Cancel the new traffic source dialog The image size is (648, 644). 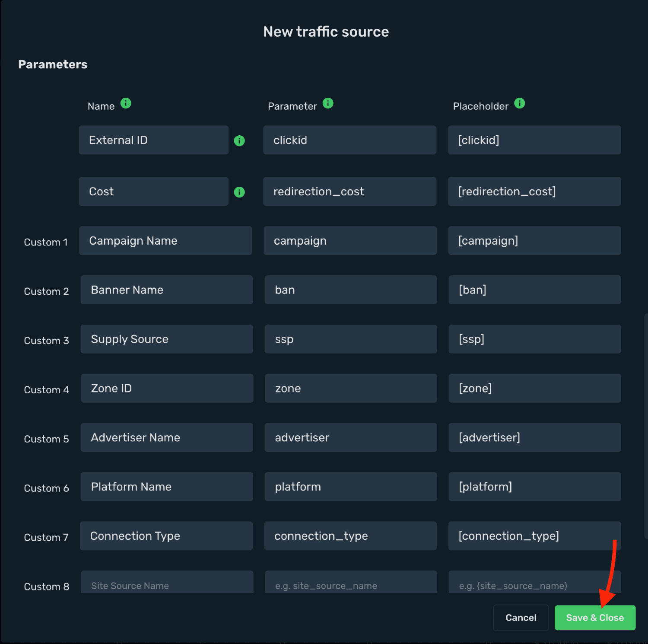pyautogui.click(x=521, y=618)
